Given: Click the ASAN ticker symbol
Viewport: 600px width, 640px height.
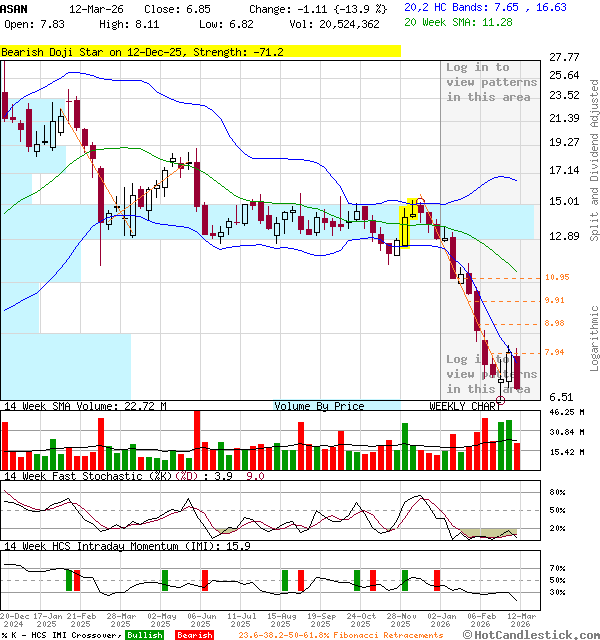Looking at the screenshot, I should coord(14,9).
